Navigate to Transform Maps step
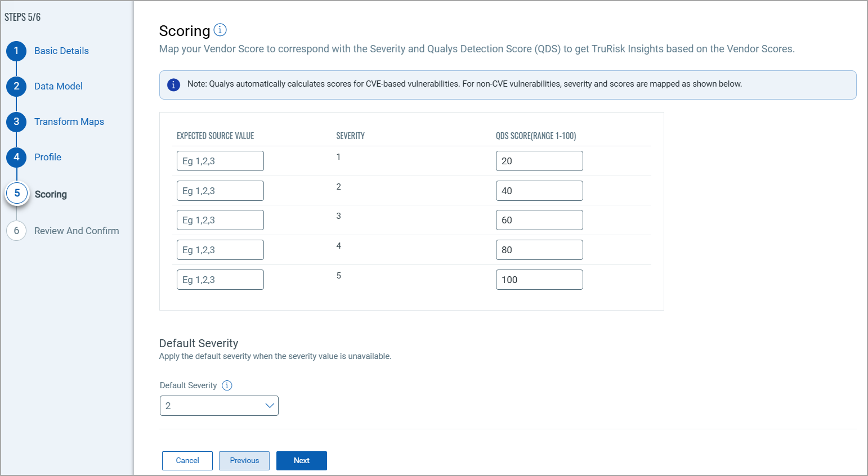This screenshot has height=476, width=868. (x=69, y=122)
